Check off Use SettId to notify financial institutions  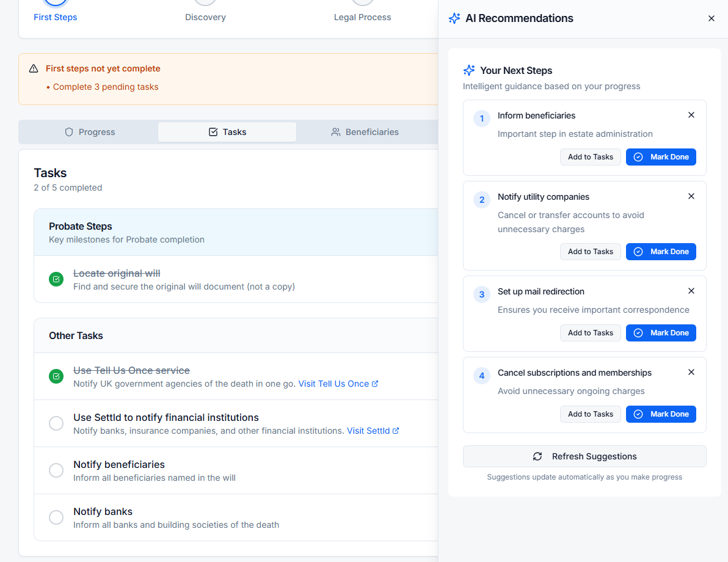[56, 423]
